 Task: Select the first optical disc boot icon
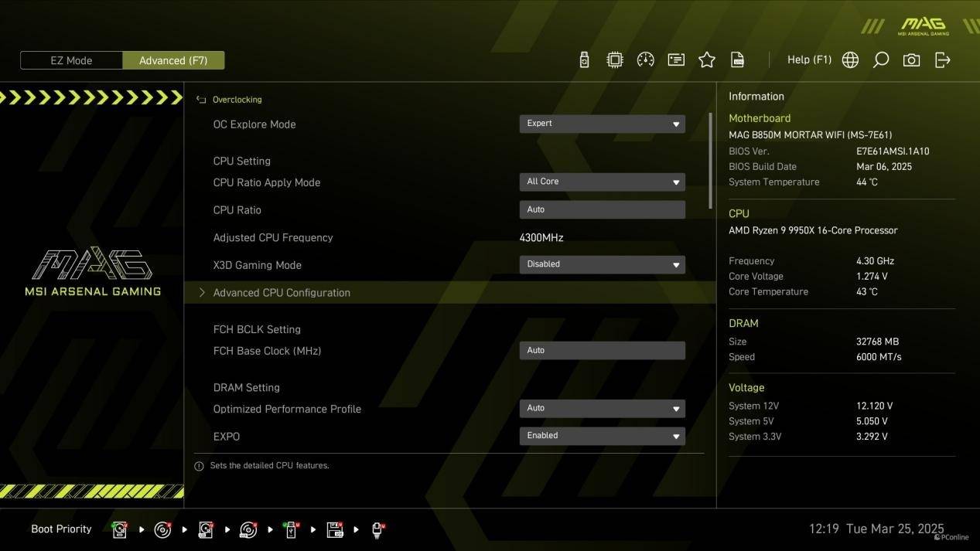coord(162,529)
